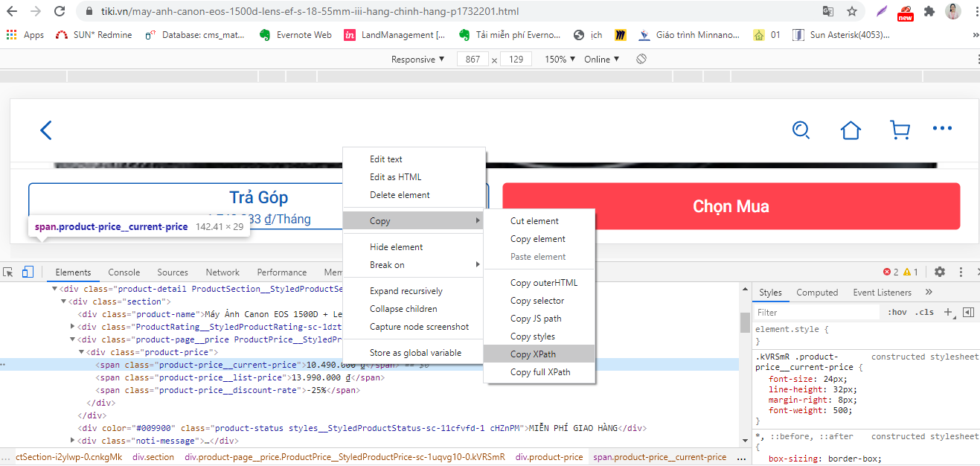Open the Giáo trình Minnano bookmark

[690, 35]
